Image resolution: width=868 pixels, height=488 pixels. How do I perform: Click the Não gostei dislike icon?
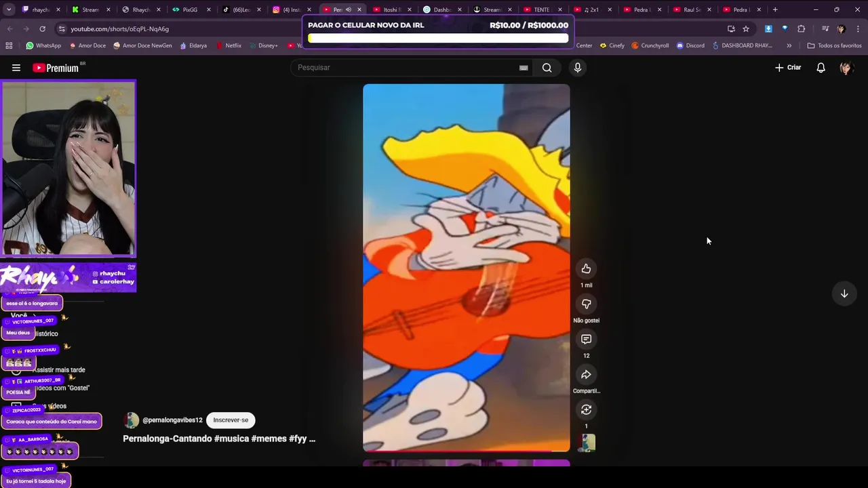pos(586,304)
